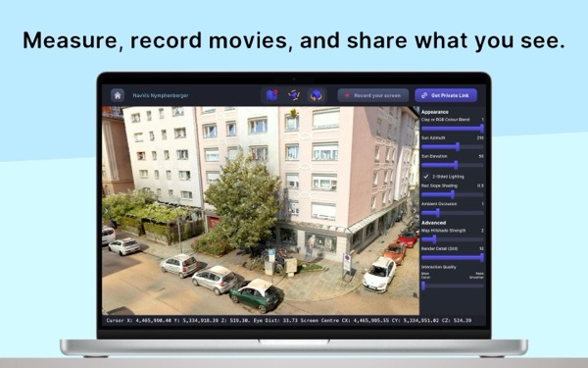Toggle the 2-Sided Lighting checkbox
The image size is (588, 368).
[425, 176]
